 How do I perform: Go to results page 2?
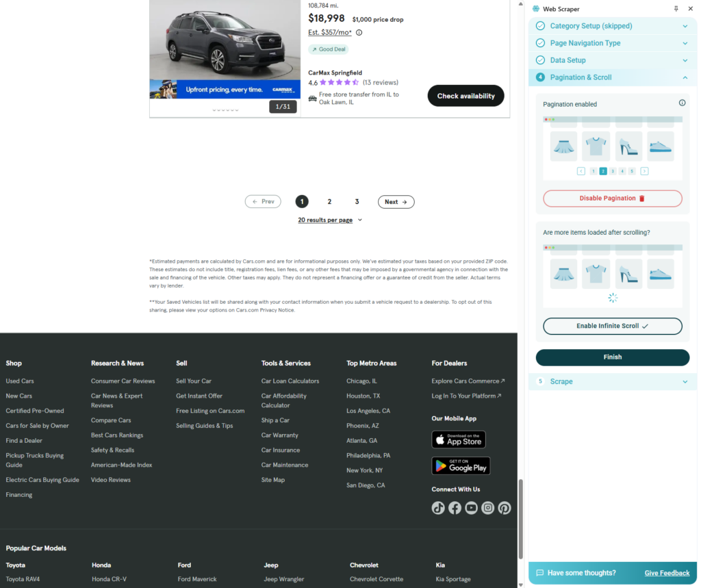(x=329, y=202)
